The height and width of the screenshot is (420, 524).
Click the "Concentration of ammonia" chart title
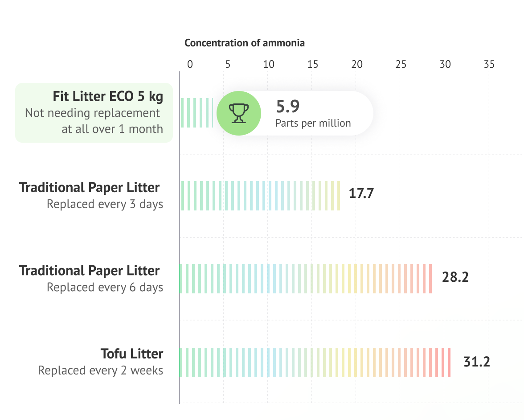pos(245,43)
